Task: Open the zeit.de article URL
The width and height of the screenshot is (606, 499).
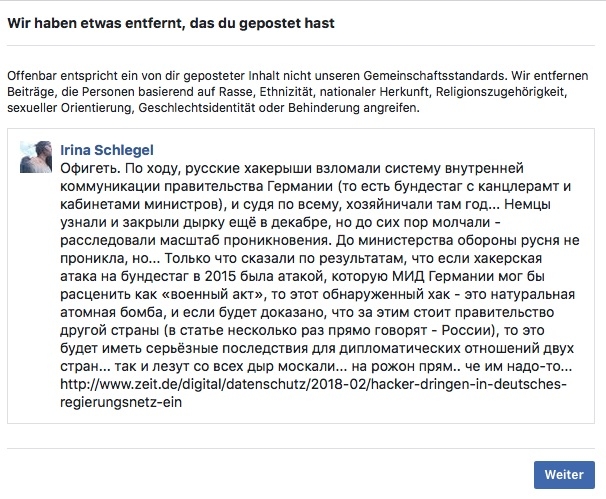Action: [317, 386]
